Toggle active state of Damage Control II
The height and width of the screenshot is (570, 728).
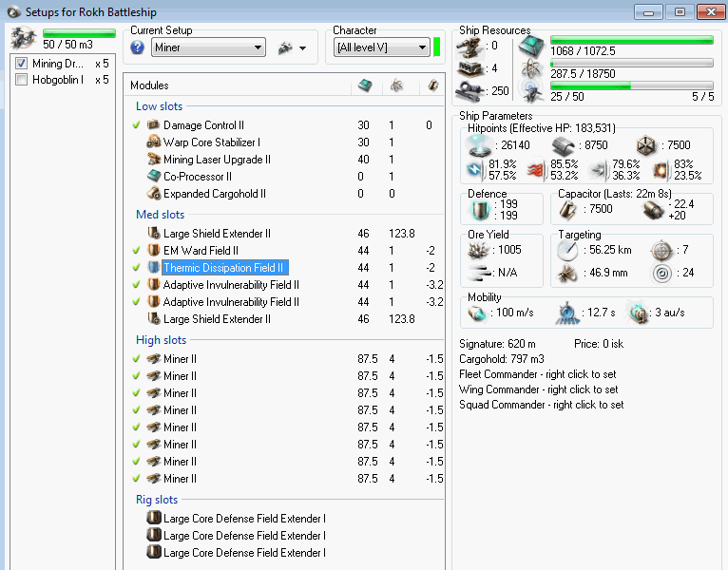tap(136, 124)
